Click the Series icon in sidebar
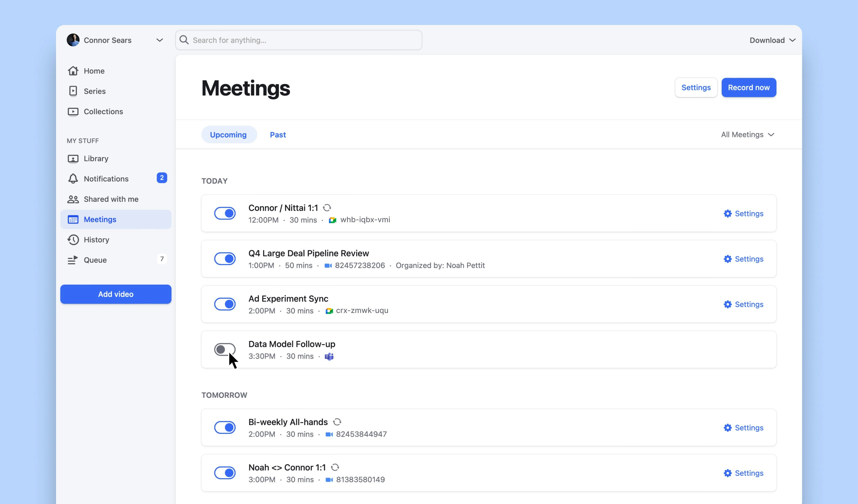The width and height of the screenshot is (858, 504). coord(73,91)
